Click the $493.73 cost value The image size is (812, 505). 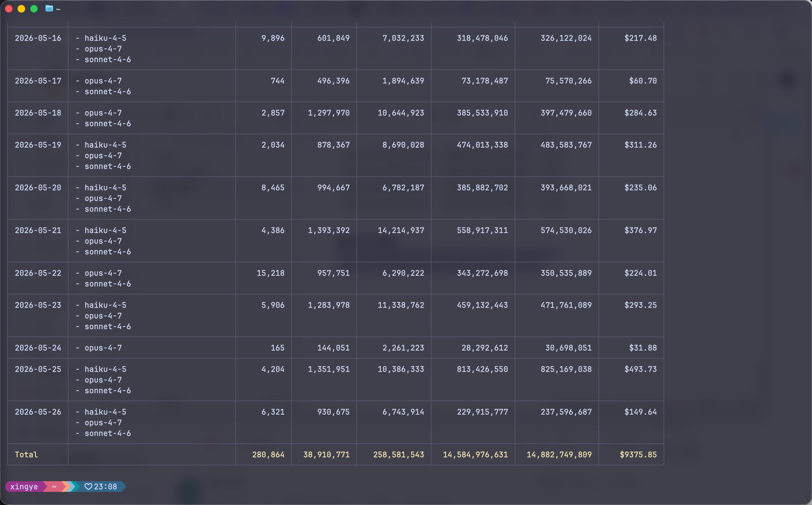pos(641,369)
